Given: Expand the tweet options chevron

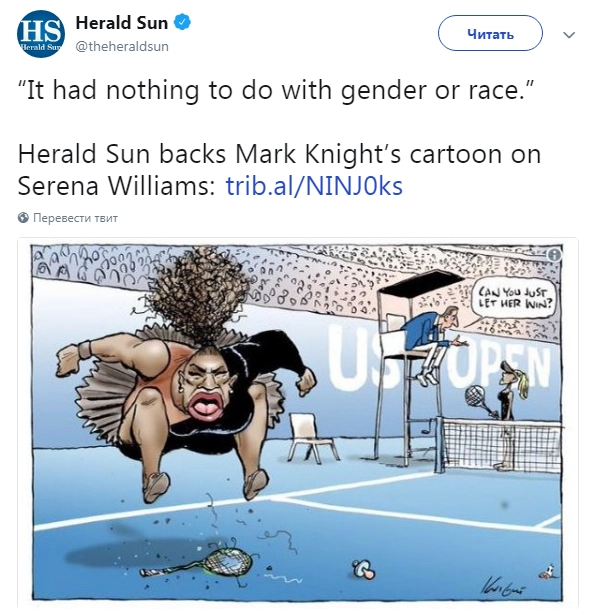Looking at the screenshot, I should 569,35.
